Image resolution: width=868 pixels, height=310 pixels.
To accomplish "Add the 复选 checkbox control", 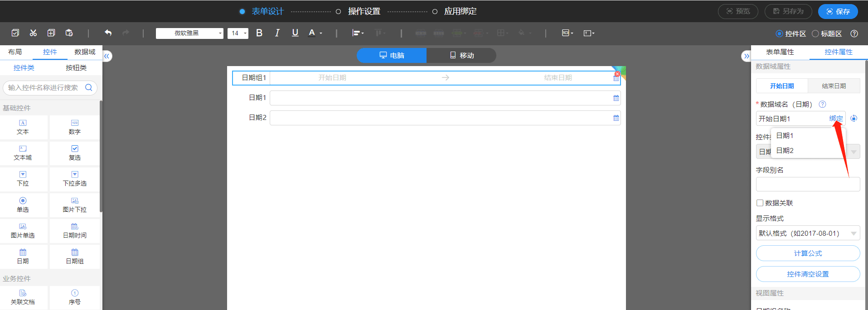I will pyautogui.click(x=75, y=153).
